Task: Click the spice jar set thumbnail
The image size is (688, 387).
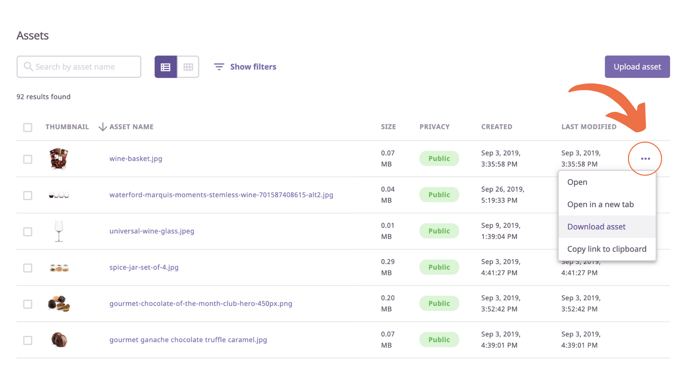Action: (59, 267)
